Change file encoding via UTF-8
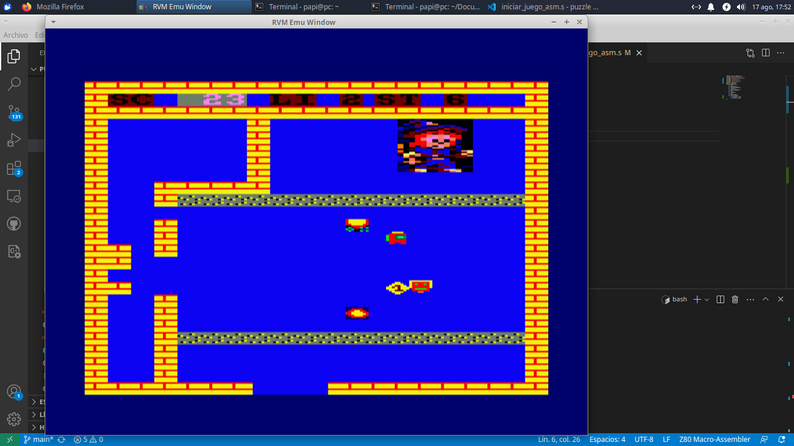794x446 pixels. coord(644,439)
